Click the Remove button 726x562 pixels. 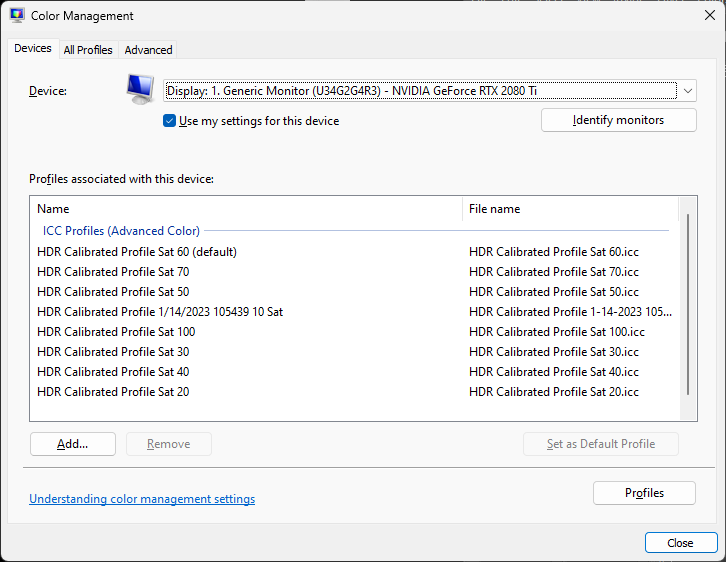pos(169,444)
